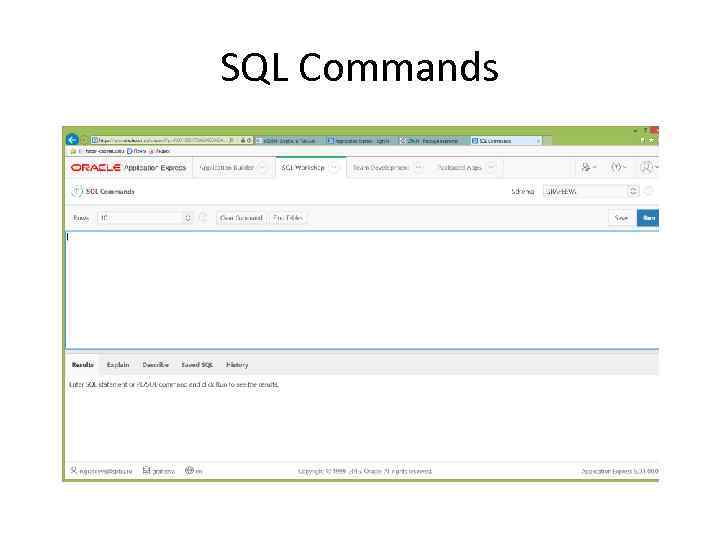720x540 pixels.
Task: Open the Oracle Application Express home logo
Action: (128, 168)
